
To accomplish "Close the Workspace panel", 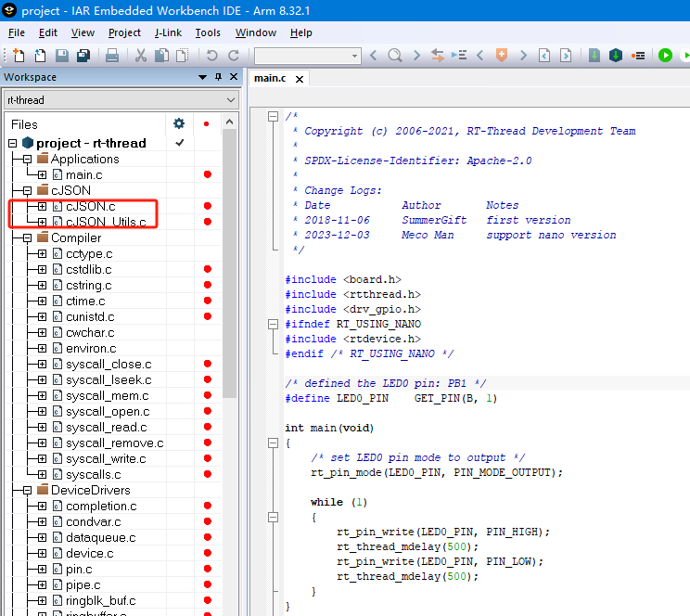I will point(234,77).
